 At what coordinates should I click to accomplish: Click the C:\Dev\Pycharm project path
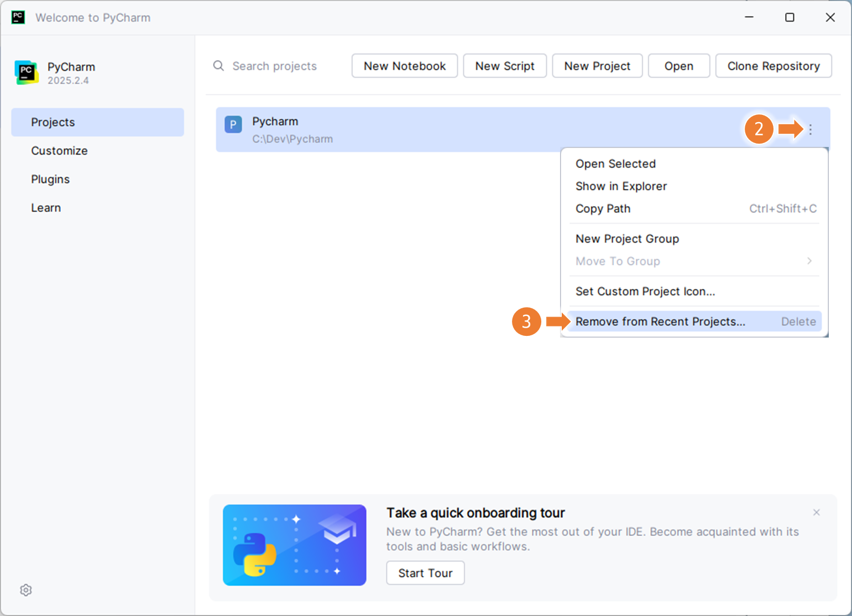click(292, 139)
